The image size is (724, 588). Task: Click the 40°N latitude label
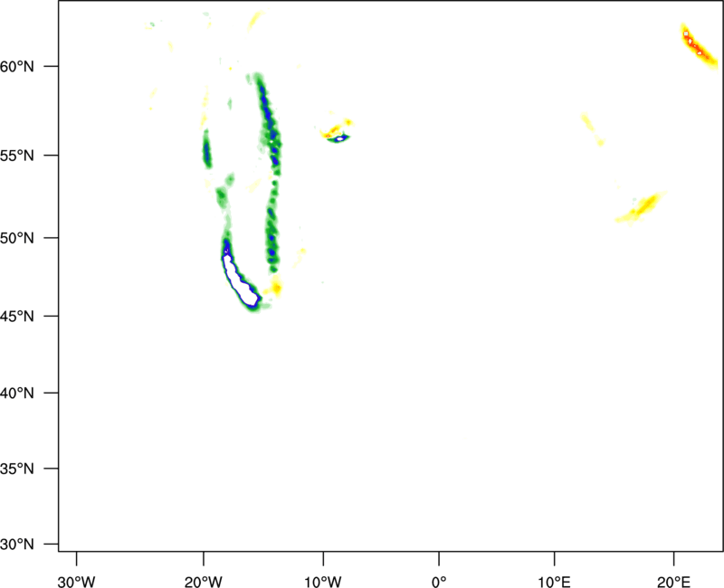pyautogui.click(x=17, y=394)
